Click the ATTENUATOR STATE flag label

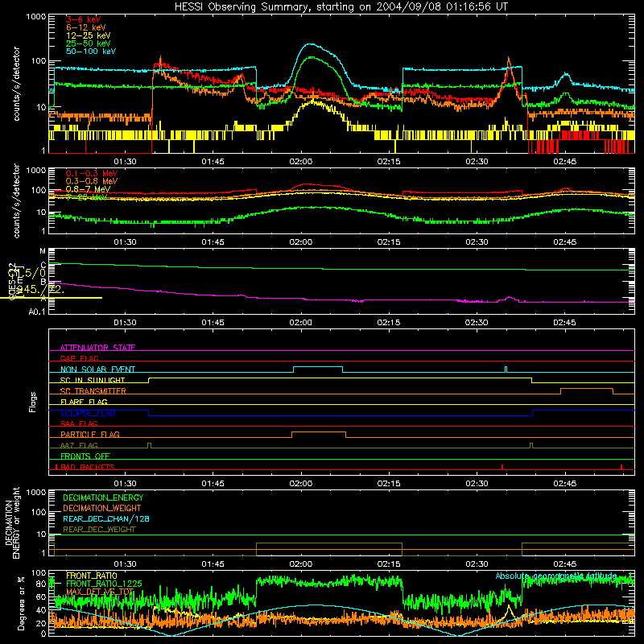(x=97, y=348)
